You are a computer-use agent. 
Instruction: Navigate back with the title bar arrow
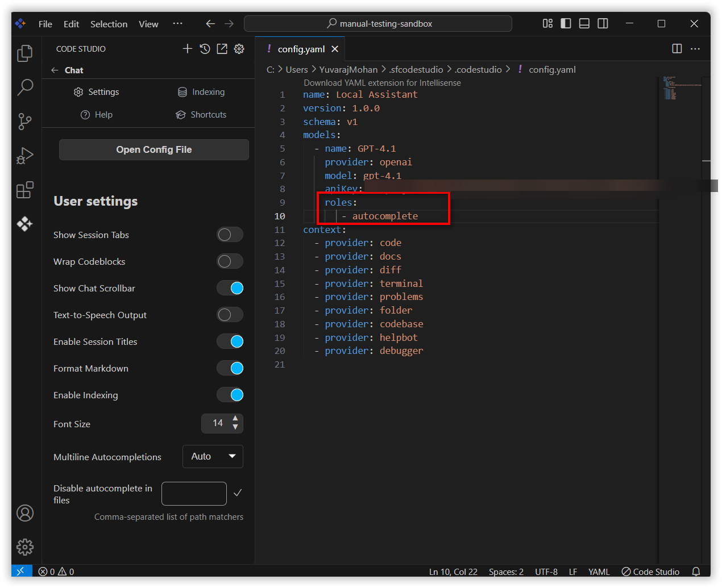pos(210,23)
